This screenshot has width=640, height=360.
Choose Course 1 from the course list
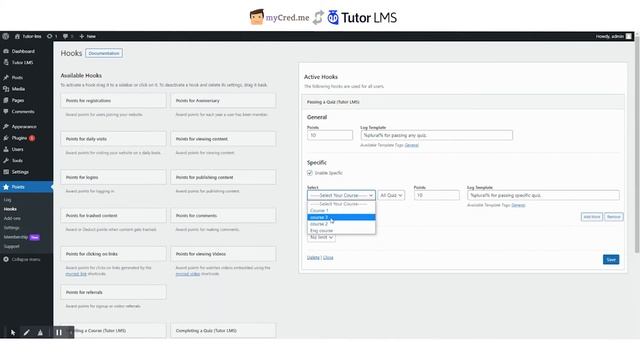click(341, 211)
